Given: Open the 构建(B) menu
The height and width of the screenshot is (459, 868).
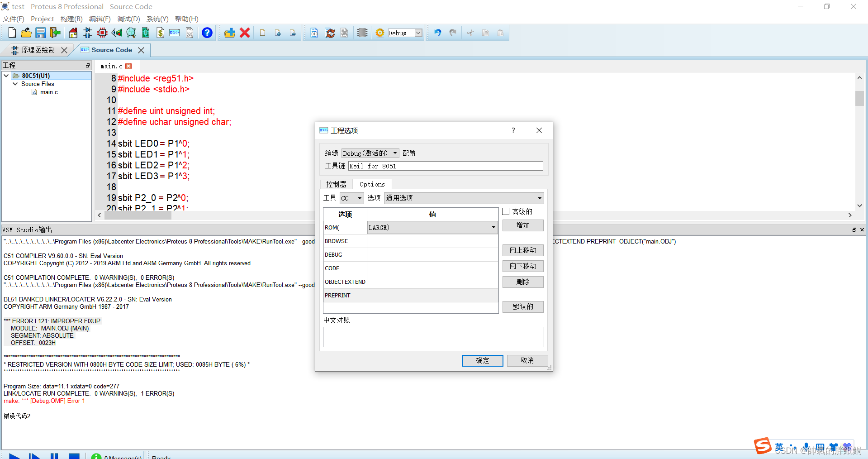Looking at the screenshot, I should point(71,19).
